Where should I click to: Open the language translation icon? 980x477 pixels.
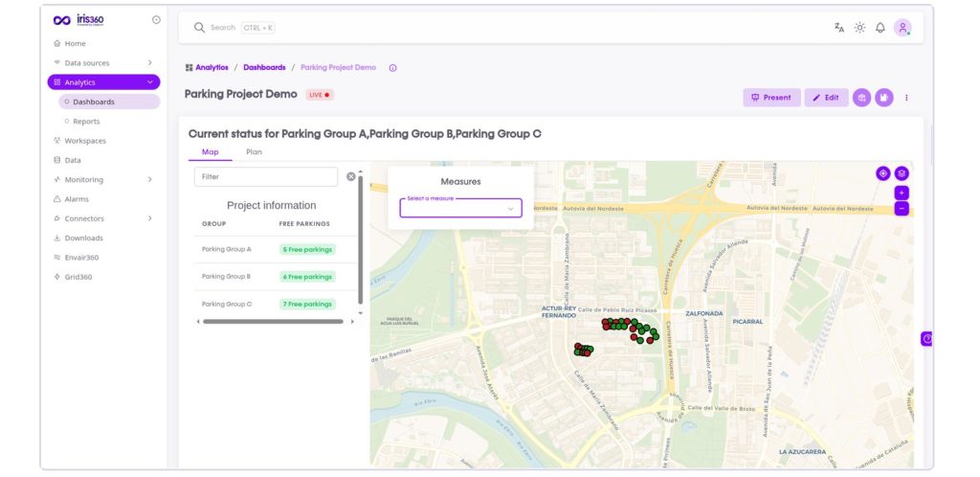point(839,28)
